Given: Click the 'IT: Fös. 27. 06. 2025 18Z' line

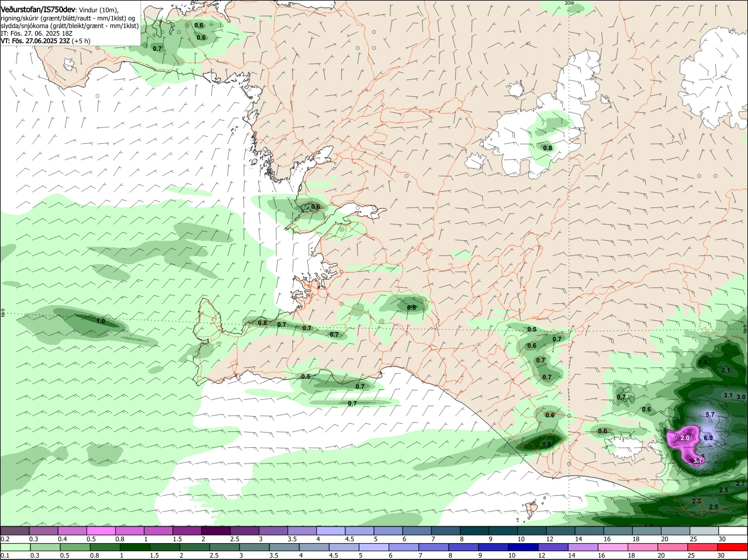Looking at the screenshot, I should tap(36, 33).
